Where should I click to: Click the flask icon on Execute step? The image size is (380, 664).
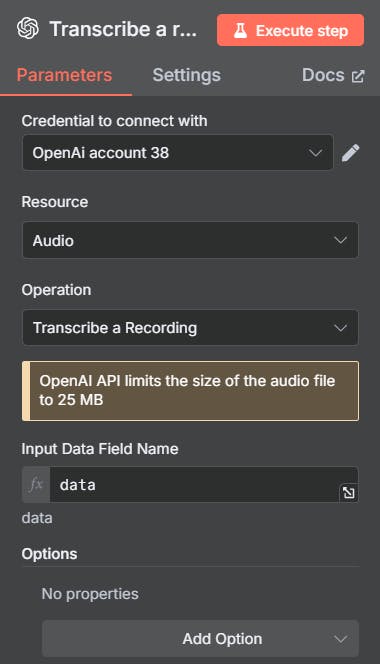(240, 30)
